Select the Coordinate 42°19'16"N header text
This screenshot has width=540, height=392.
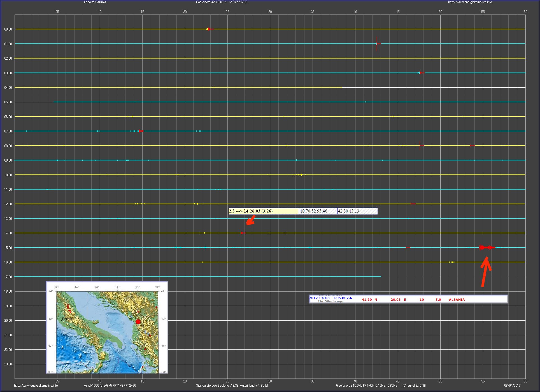click(x=222, y=2)
